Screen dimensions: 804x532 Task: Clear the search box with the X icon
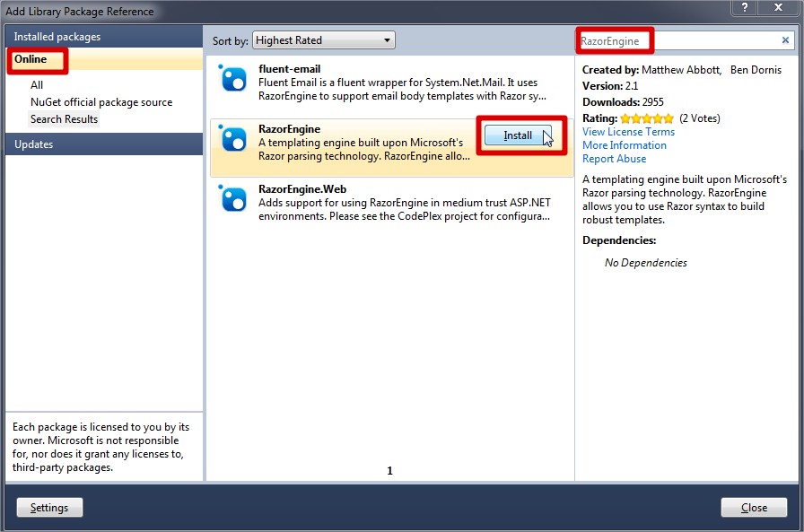coord(785,40)
